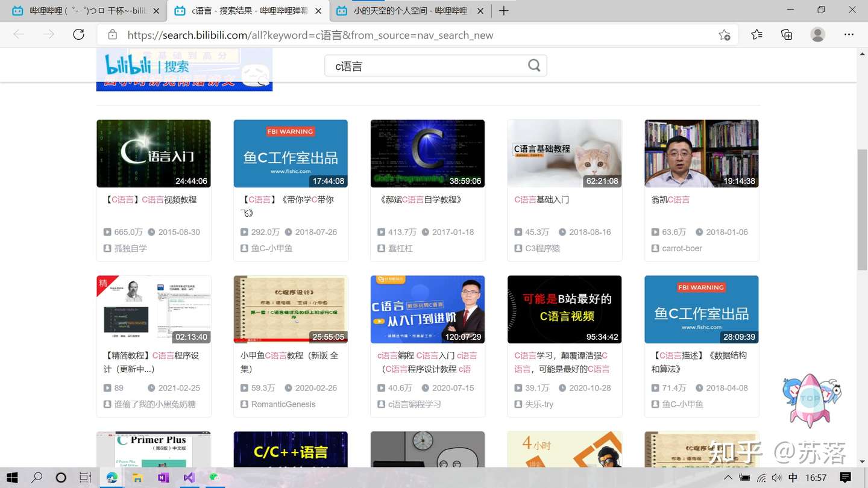
Task: Add this page to favorites
Action: [725, 35]
